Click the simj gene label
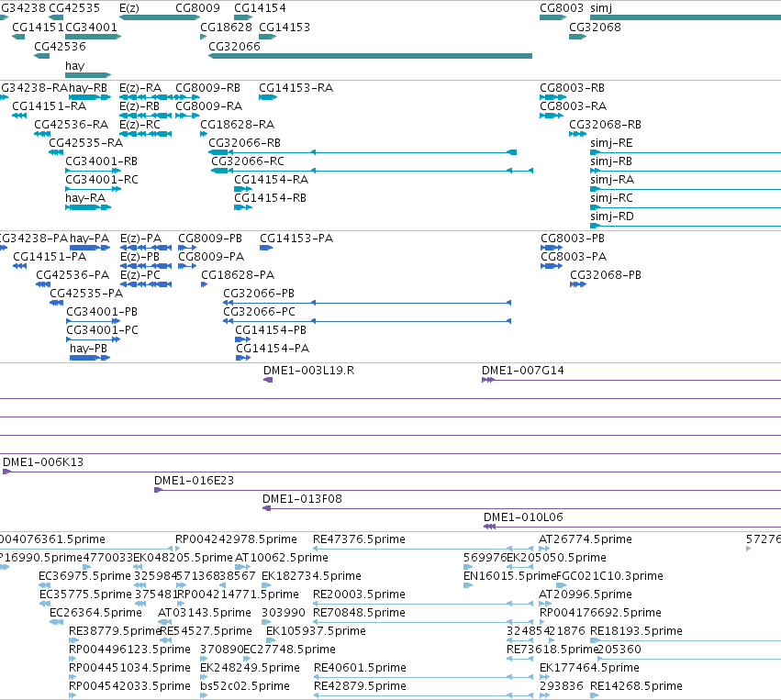Screen dimensions: 781x700 (601, 8)
